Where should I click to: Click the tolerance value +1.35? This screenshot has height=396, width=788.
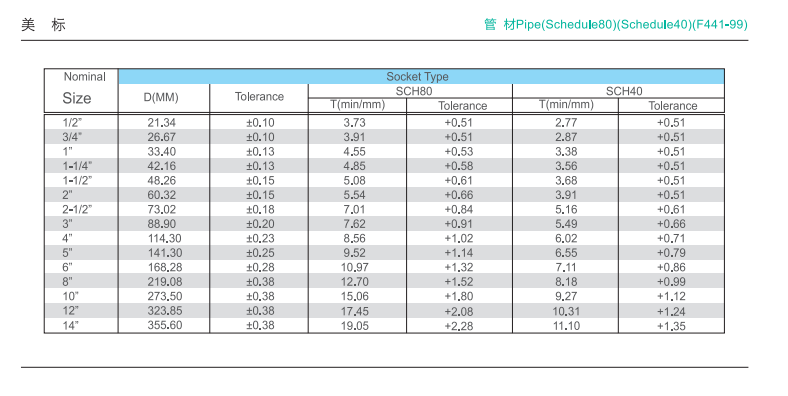671,326
